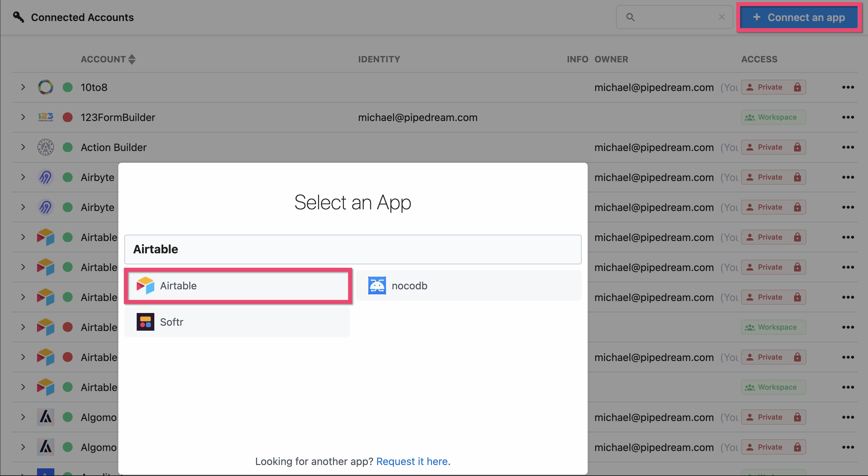This screenshot has width=868, height=476.
Task: Click the OWNER column header
Action: point(611,59)
